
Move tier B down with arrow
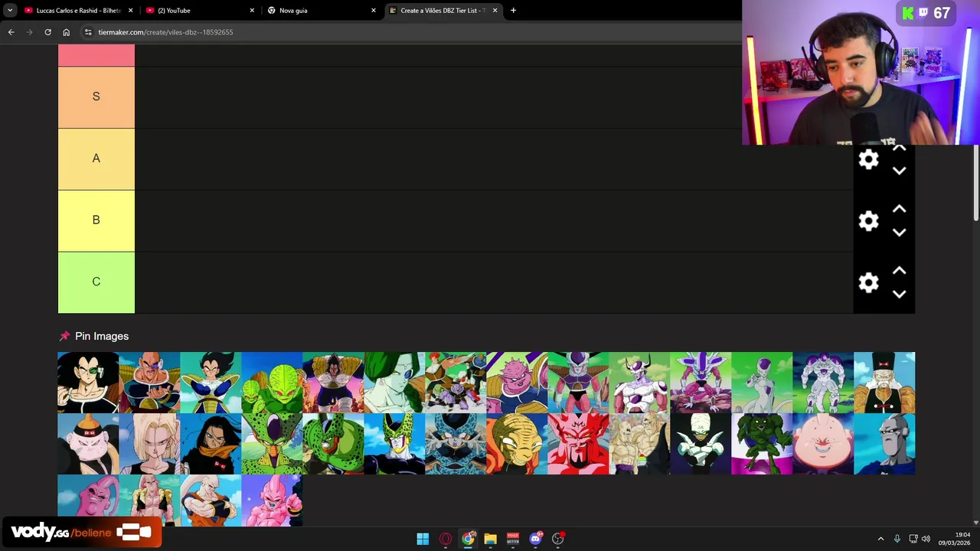(900, 233)
